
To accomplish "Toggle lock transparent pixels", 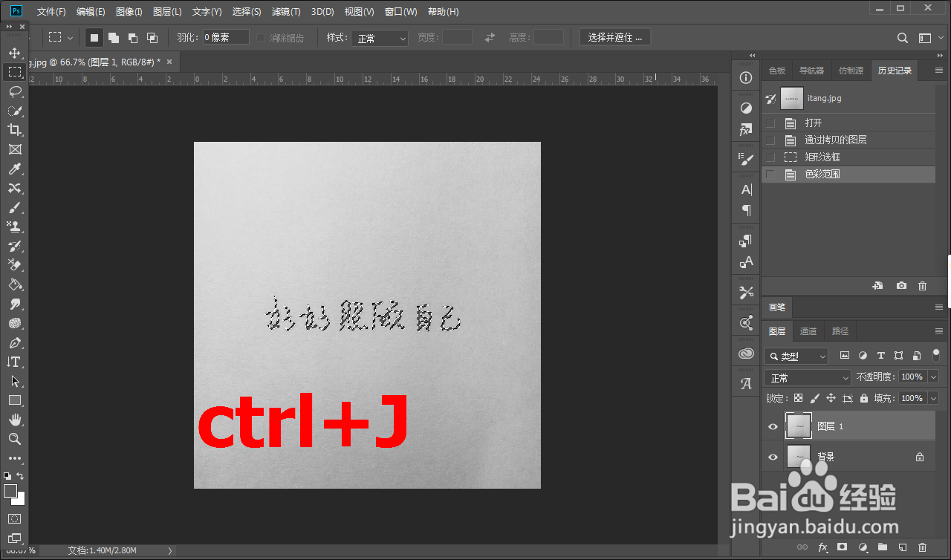I will [x=798, y=398].
